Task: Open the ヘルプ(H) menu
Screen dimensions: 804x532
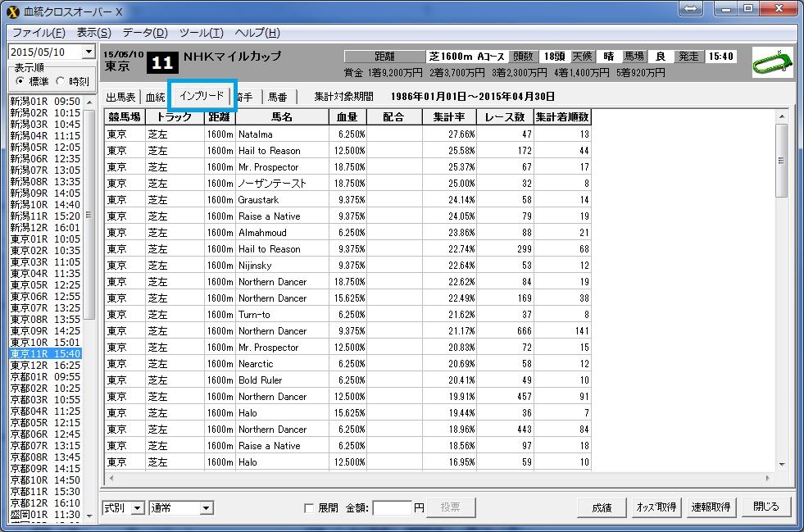Action: click(x=257, y=33)
